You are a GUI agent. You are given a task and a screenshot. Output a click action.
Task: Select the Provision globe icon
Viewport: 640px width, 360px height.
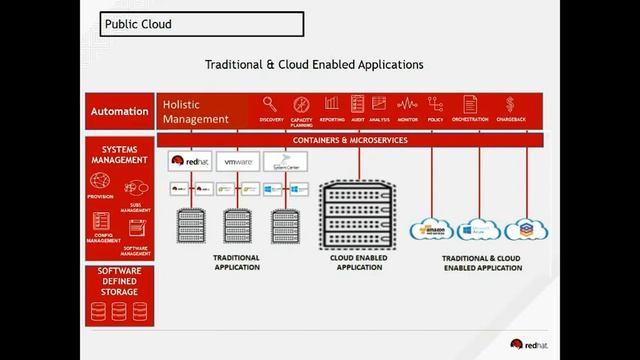click(100, 180)
